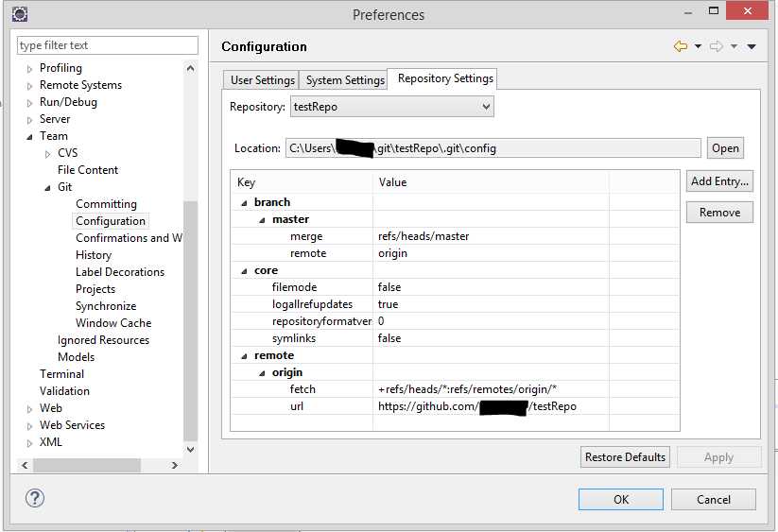Collapse the branch key section

244,203
